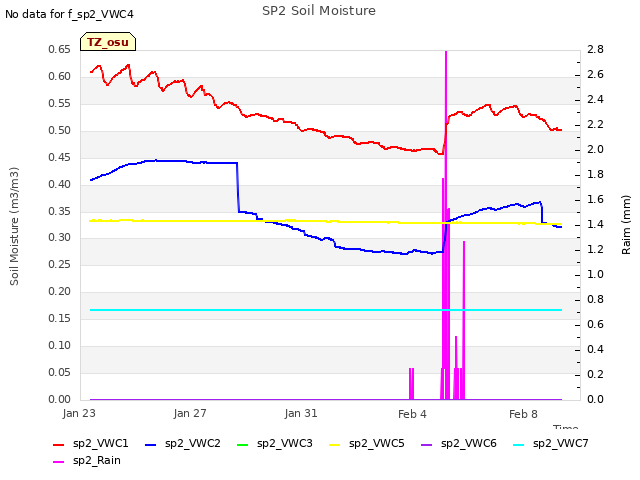
Task: Click the cyan sp2_VWC7 legend swatch
Action: coord(519,444)
